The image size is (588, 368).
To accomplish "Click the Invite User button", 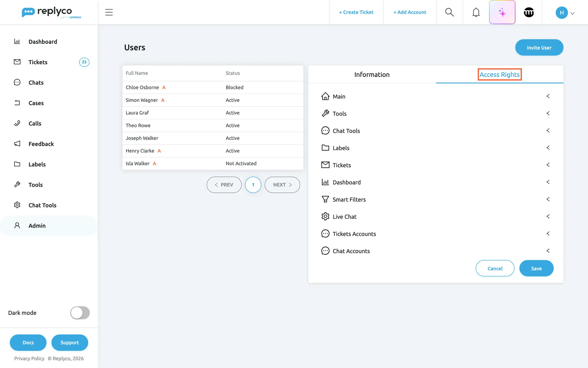I will pos(539,48).
